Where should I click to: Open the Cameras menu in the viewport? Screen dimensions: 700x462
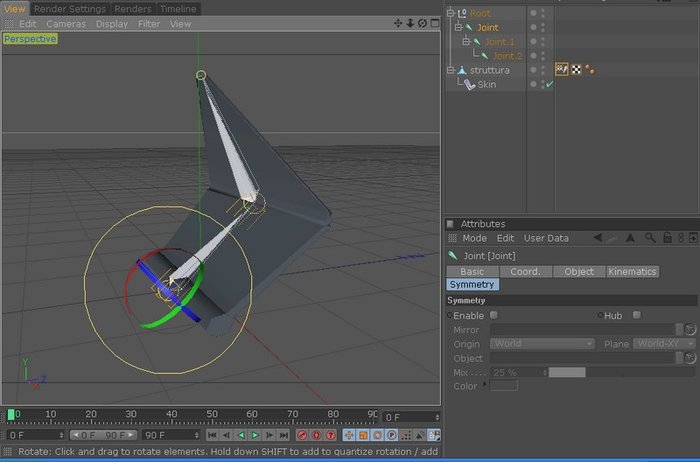coord(66,24)
